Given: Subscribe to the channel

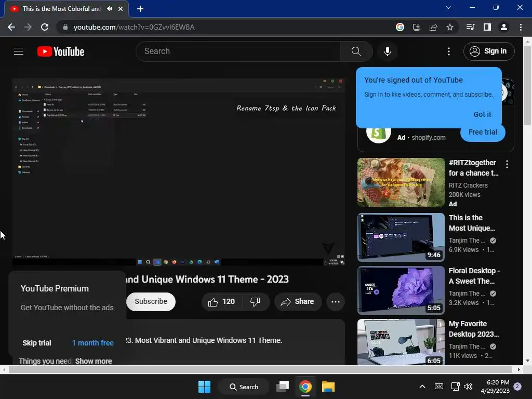Looking at the screenshot, I should point(151,302).
